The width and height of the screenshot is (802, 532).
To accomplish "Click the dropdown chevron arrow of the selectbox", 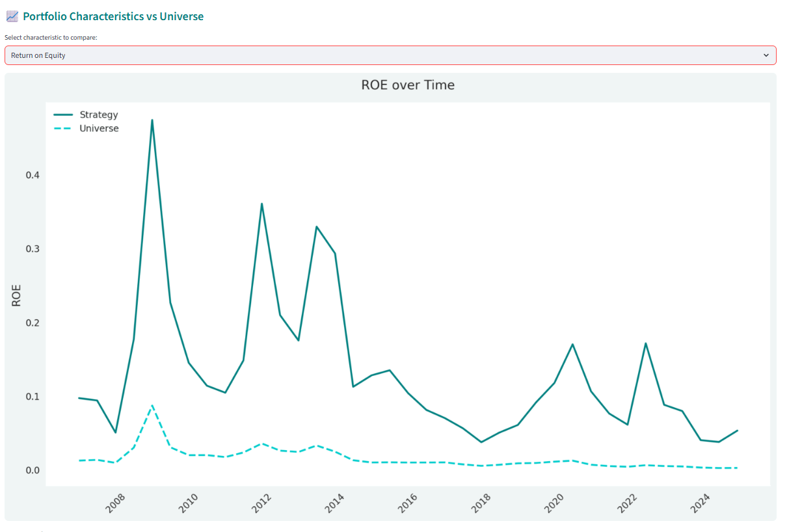I will 766,55.
